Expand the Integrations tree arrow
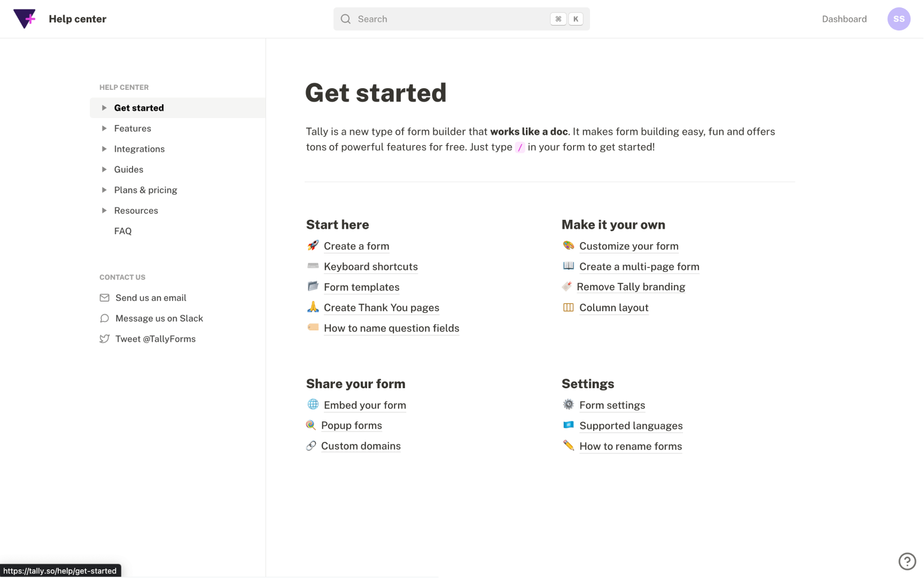The width and height of the screenshot is (924, 578). (104, 149)
